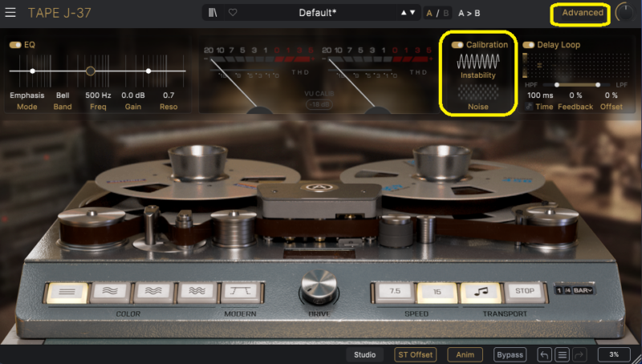The image size is (642, 364).
Task: Click the heart favorite preset icon
Action: click(x=233, y=13)
